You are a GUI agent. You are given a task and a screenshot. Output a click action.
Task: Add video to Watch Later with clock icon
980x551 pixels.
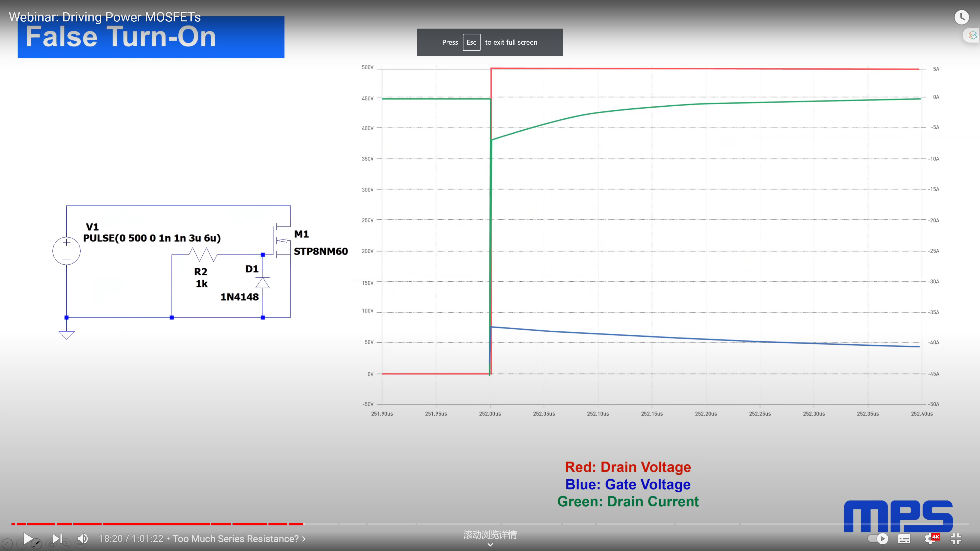pos(961,17)
